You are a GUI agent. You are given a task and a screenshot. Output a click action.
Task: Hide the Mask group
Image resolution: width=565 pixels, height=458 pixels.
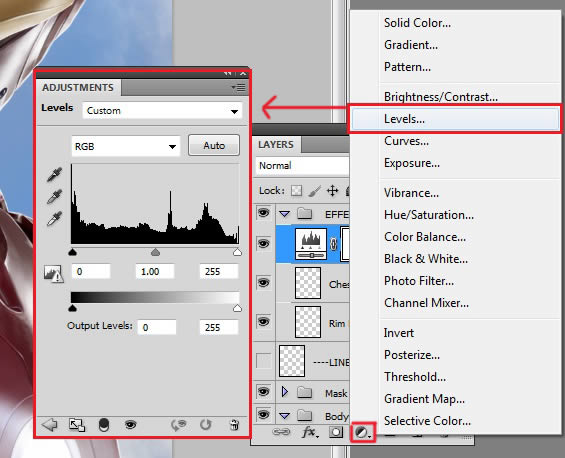(x=264, y=391)
